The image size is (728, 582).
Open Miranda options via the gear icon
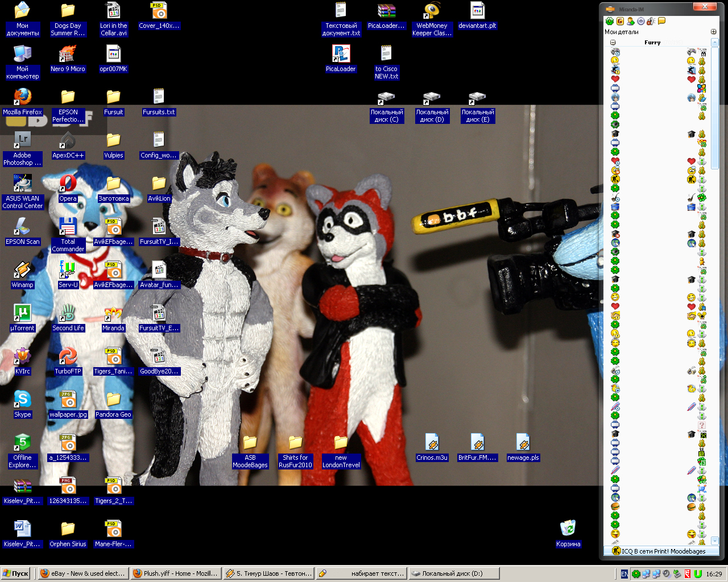pyautogui.click(x=641, y=21)
